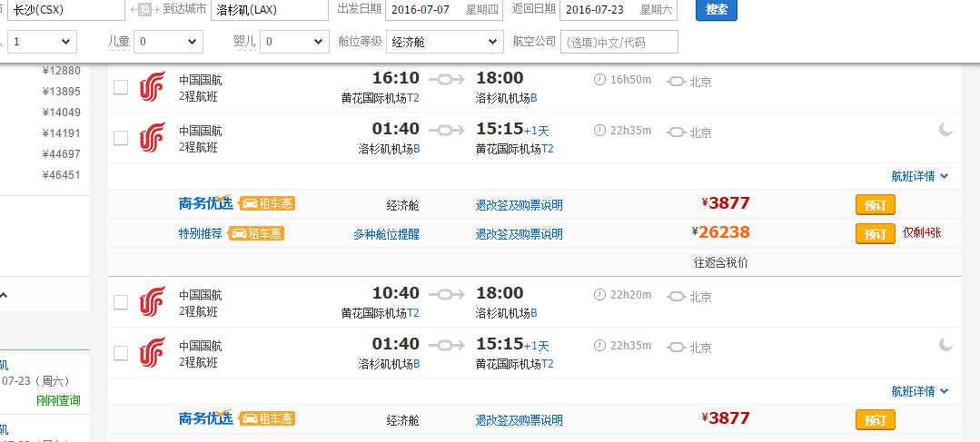Check the 16:10 departure flight checkbox
This screenshot has height=442, width=980.
[121, 87]
